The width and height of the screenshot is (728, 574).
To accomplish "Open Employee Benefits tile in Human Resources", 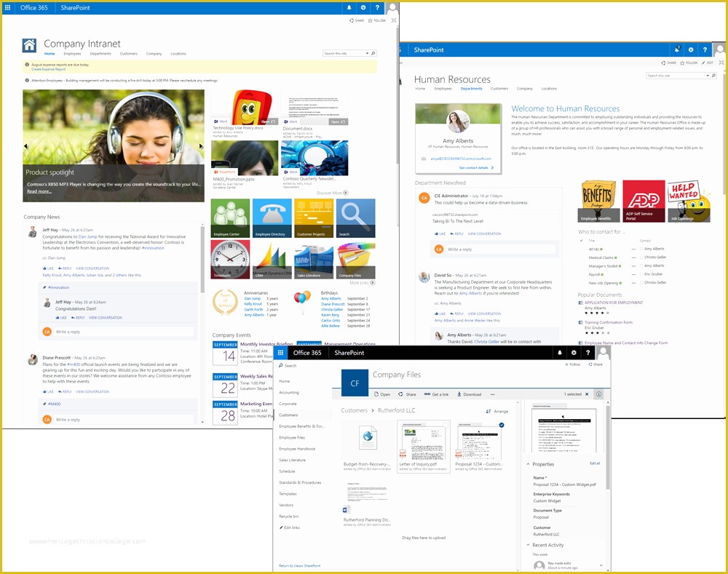I will (598, 201).
